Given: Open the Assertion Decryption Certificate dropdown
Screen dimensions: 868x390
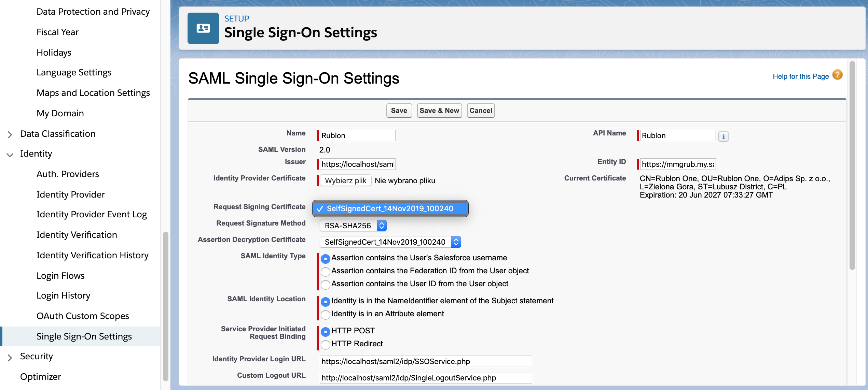Looking at the screenshot, I should (x=390, y=242).
